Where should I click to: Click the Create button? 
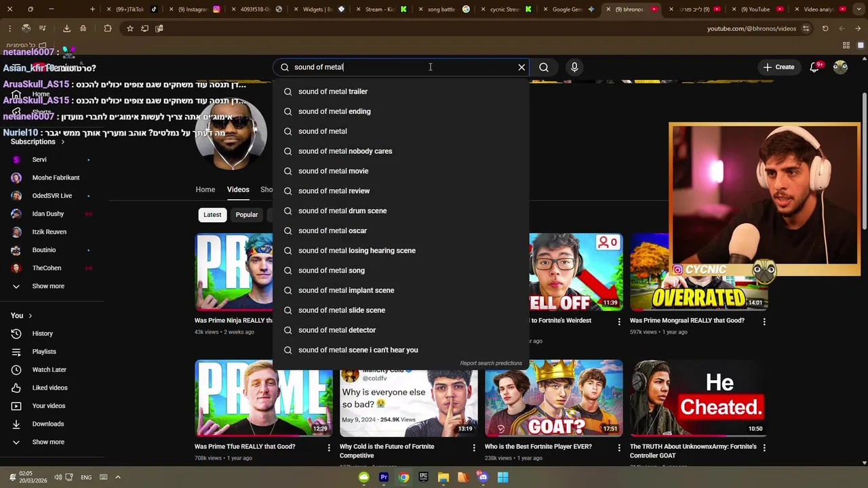tap(778, 67)
